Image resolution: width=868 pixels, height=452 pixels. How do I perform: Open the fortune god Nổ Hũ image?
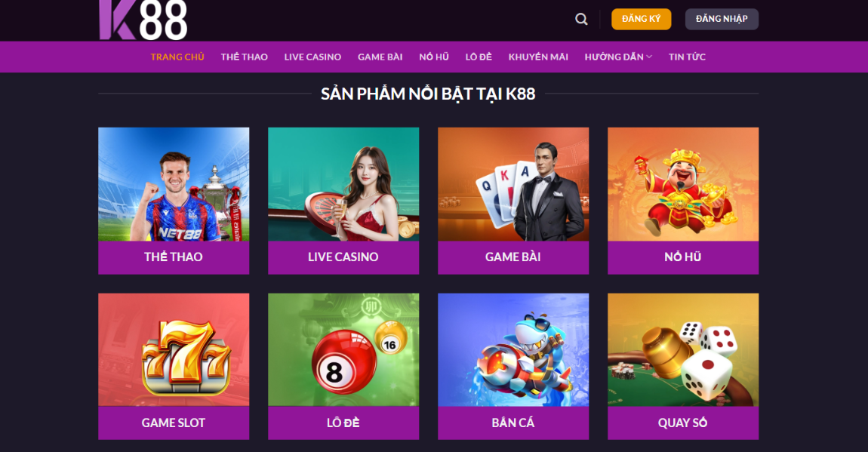683,184
